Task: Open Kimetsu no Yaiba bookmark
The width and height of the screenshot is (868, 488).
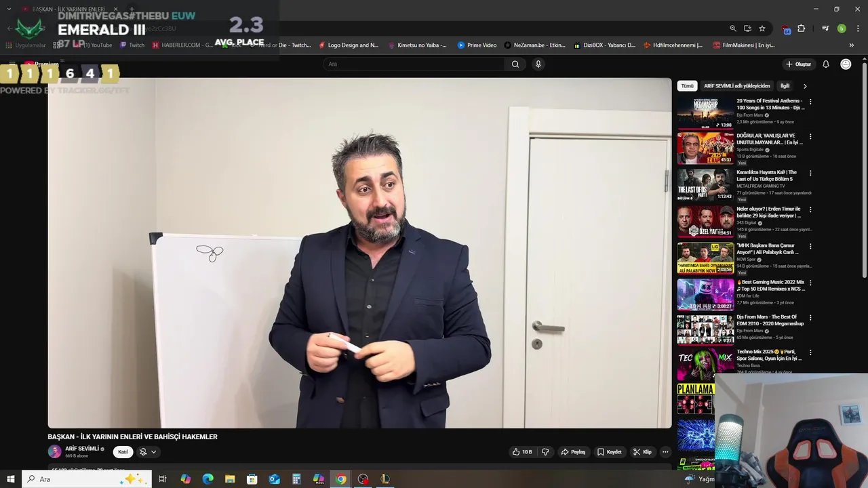Action: click(x=417, y=45)
